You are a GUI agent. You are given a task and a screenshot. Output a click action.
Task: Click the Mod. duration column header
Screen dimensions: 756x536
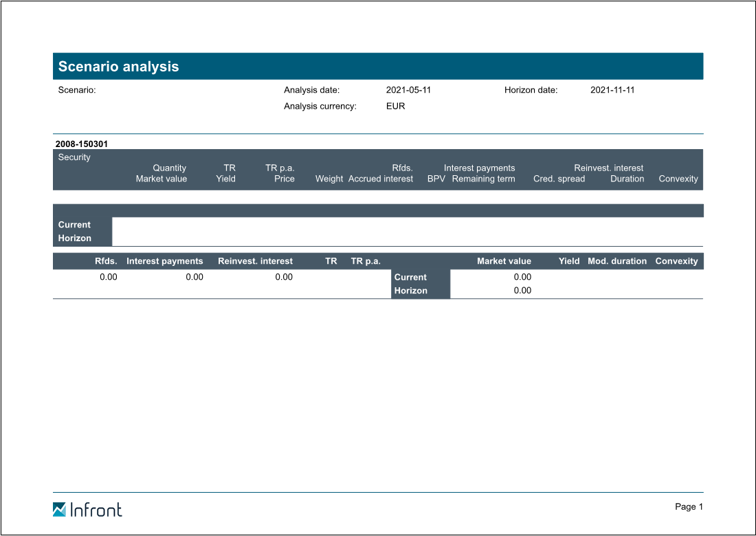616,261
